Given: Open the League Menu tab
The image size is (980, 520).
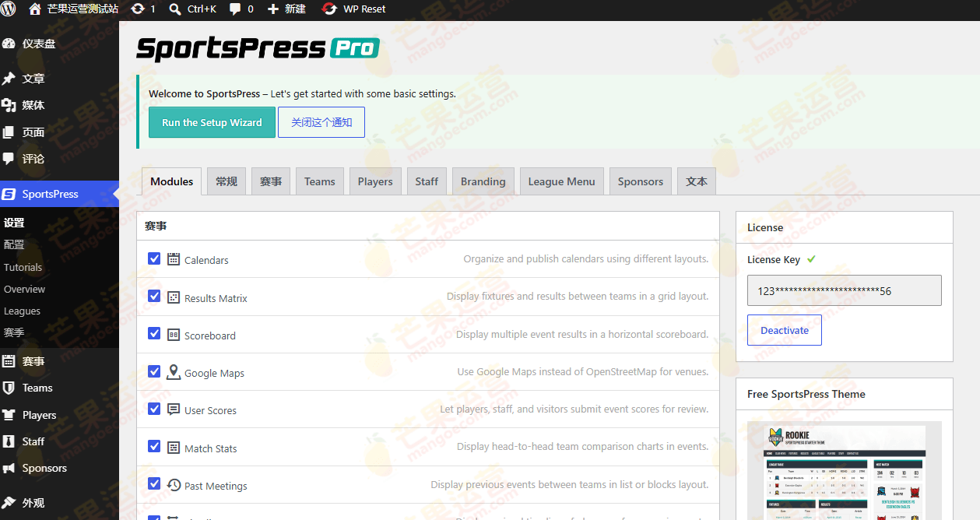Looking at the screenshot, I should click(x=562, y=181).
